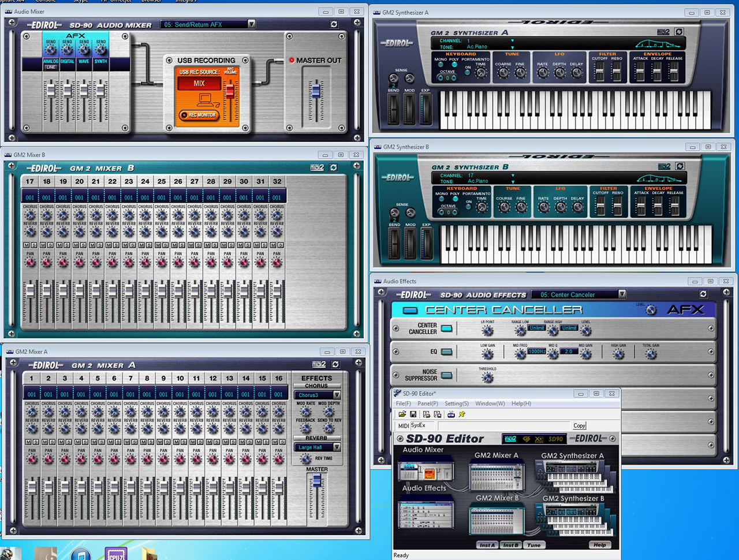The height and width of the screenshot is (560, 739).
Task: Click the channel 1 PAN knob in Mixer A
Action: point(32,460)
